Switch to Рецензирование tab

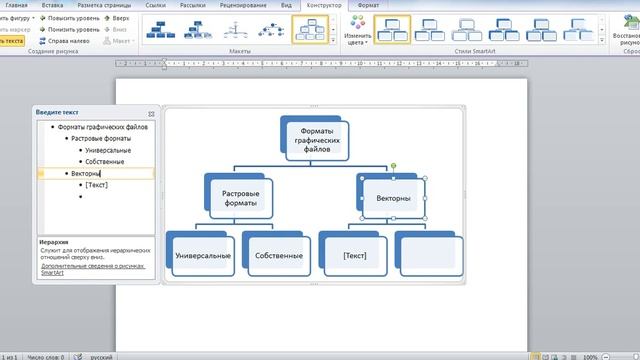[x=243, y=5]
